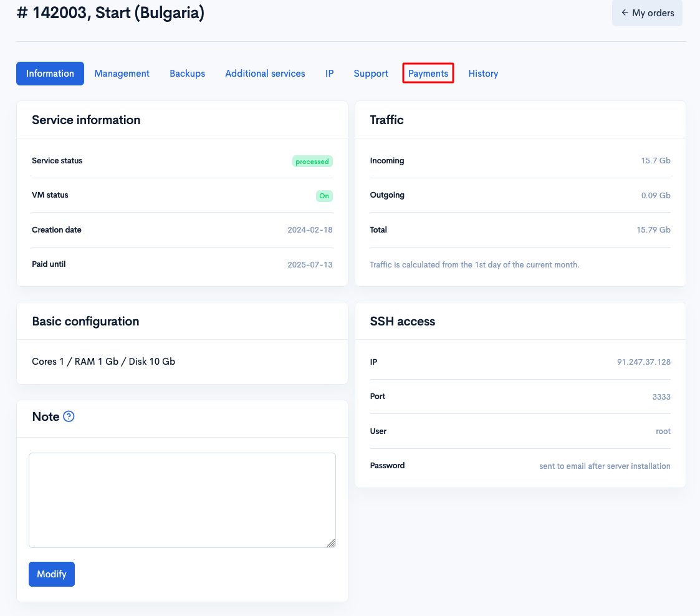
Task: Click inside the Note text area
Action: click(182, 501)
